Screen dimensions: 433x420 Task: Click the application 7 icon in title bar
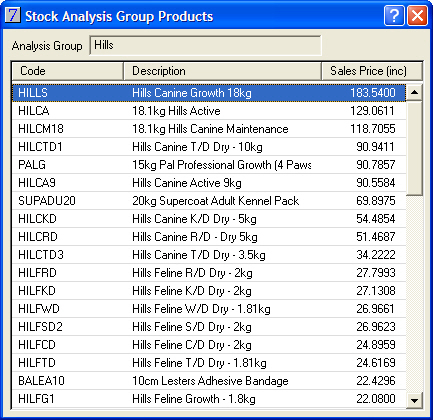pyautogui.click(x=13, y=15)
